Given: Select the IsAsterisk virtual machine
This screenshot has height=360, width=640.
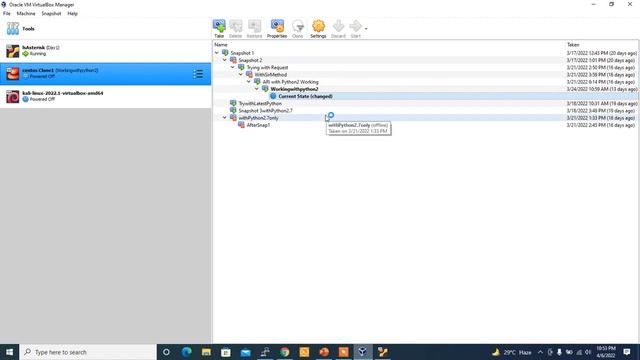Looking at the screenshot, I should point(105,51).
